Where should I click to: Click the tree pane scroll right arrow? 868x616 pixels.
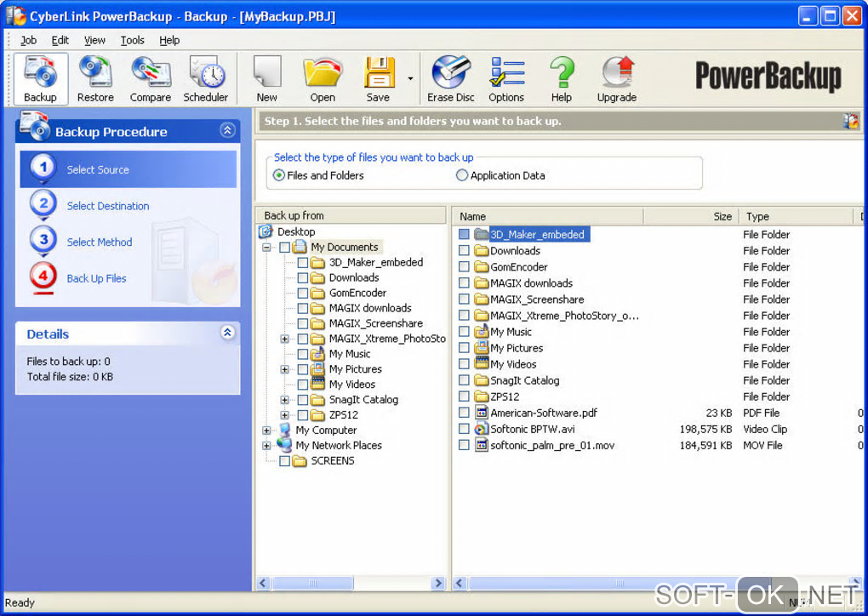(438, 583)
